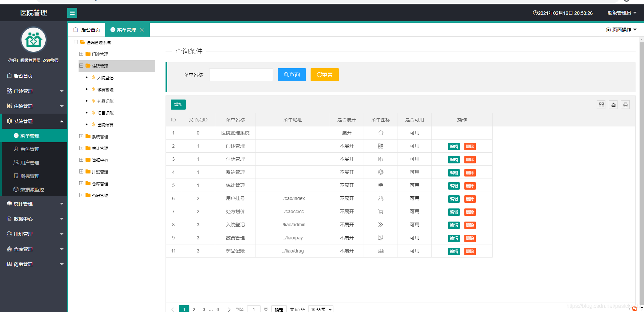Select the radio button beside 页面操作

coord(608,30)
